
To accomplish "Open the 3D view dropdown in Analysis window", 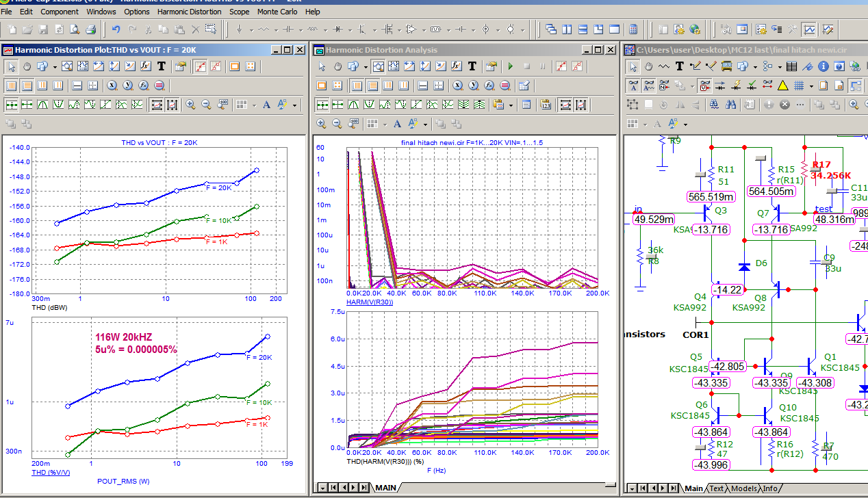I will coord(366,67).
